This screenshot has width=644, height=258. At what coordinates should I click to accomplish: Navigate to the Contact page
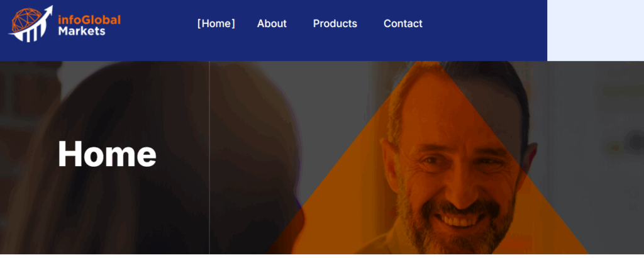click(x=403, y=23)
